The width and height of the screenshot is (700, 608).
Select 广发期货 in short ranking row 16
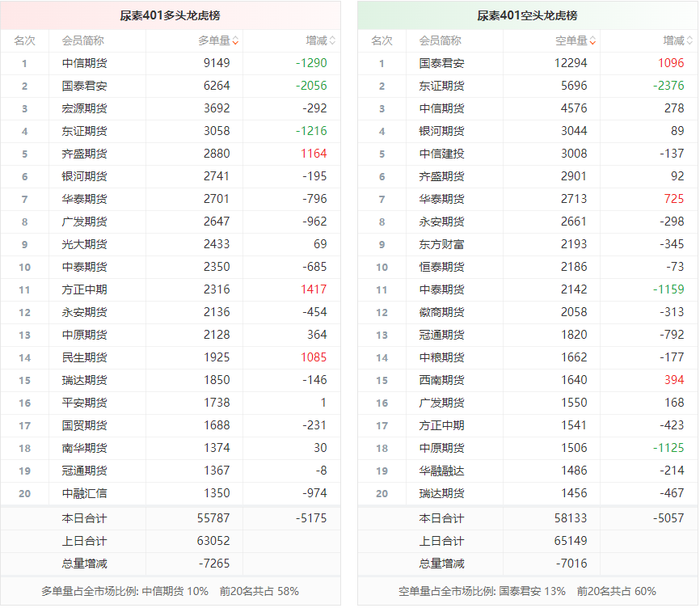(x=441, y=403)
